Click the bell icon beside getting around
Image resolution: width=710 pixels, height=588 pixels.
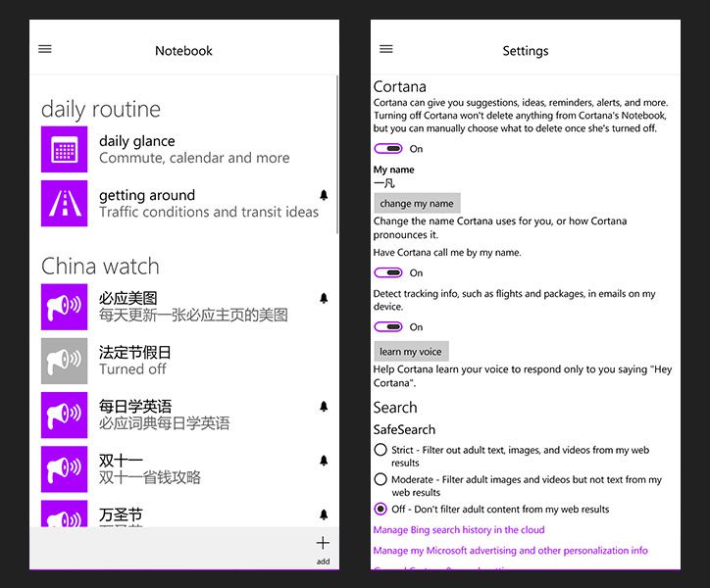(x=324, y=195)
